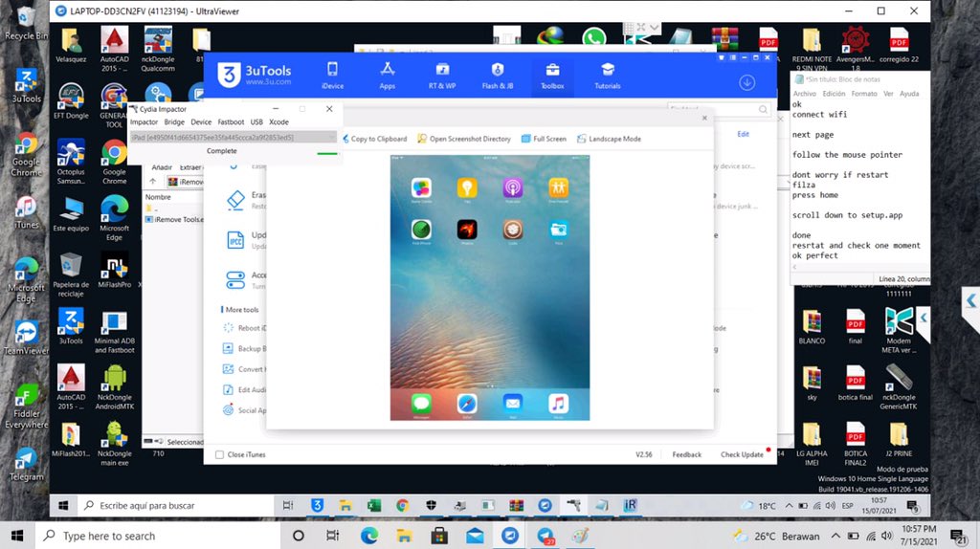Viewport: 980px width, 549px height.
Task: Click the local 'Type here to search' box
Action: point(158,536)
